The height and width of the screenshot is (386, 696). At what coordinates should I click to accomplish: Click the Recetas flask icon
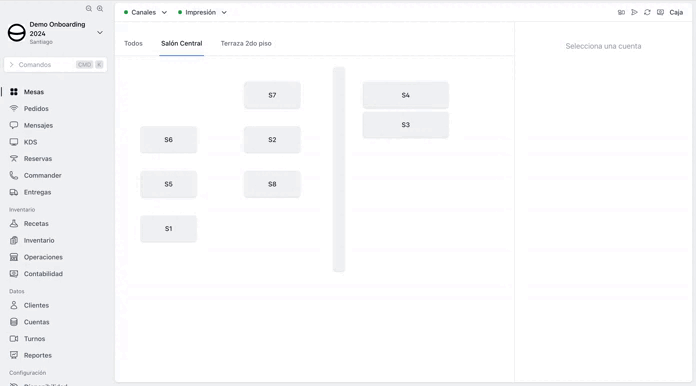14,224
